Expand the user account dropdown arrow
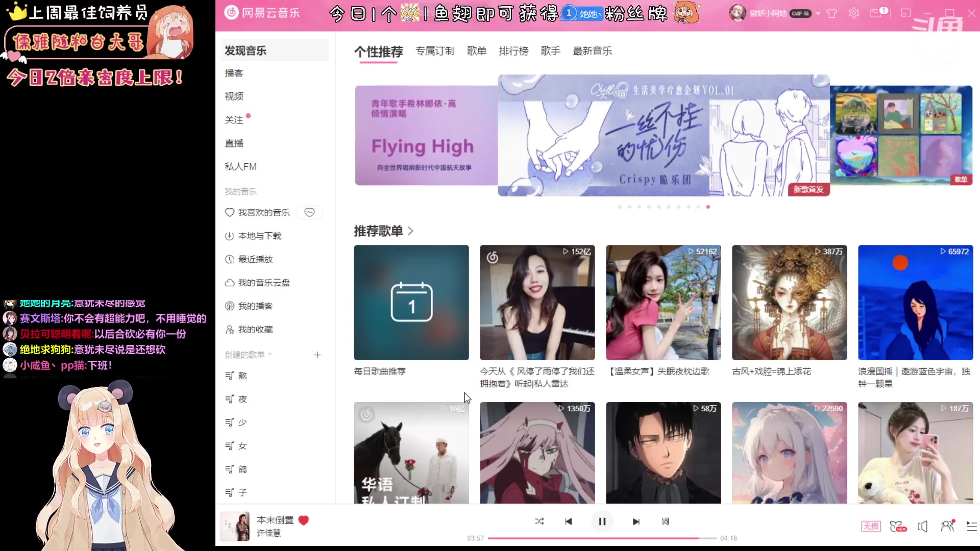This screenshot has width=980, height=551. [818, 14]
